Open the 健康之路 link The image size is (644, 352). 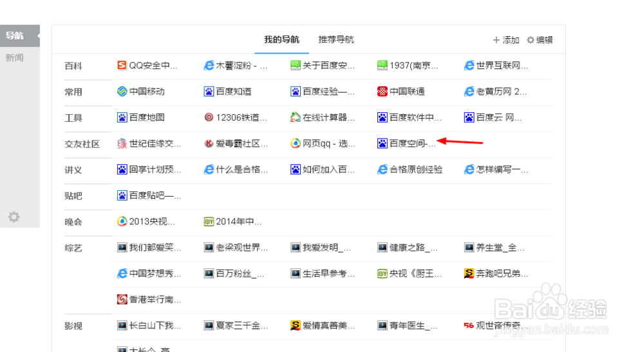(x=413, y=248)
